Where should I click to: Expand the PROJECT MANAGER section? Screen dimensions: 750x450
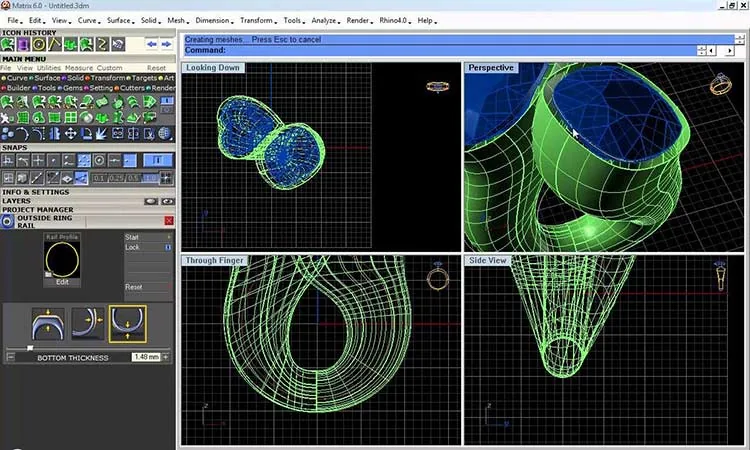pos(38,209)
